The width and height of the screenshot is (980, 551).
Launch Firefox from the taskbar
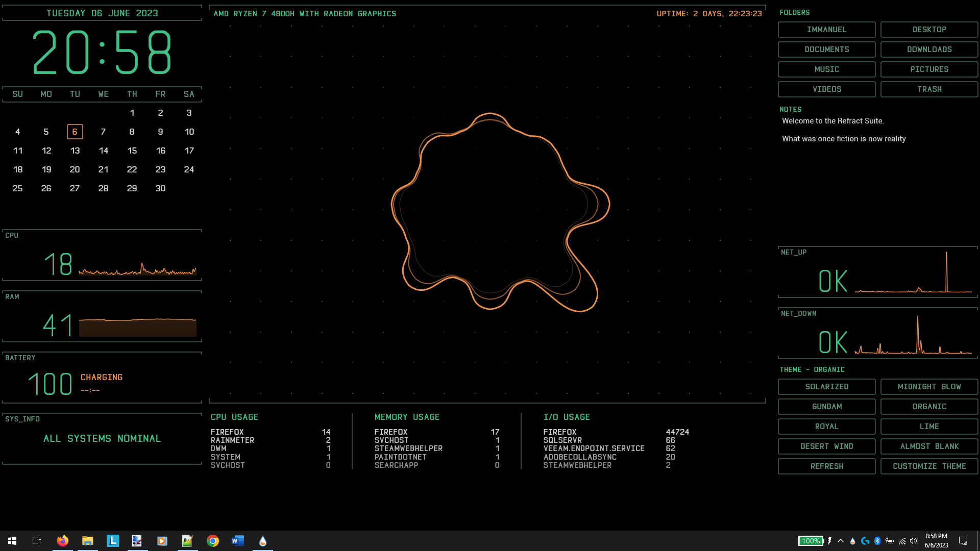pos(63,541)
